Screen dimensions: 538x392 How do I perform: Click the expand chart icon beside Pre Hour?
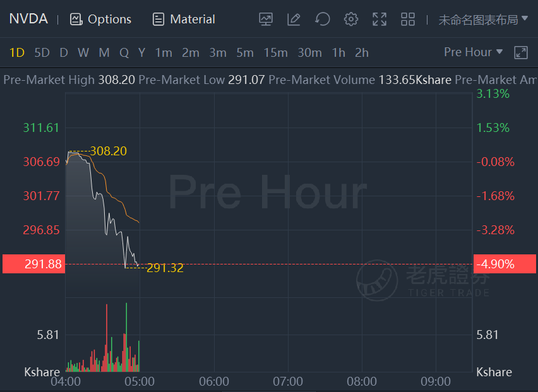[521, 52]
